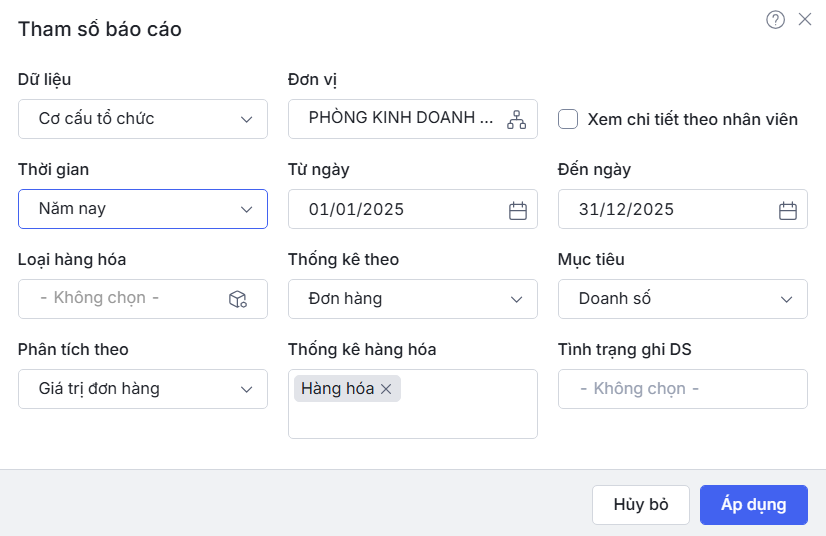
Task: Click the Đến ngày date field
Action: [670, 210]
